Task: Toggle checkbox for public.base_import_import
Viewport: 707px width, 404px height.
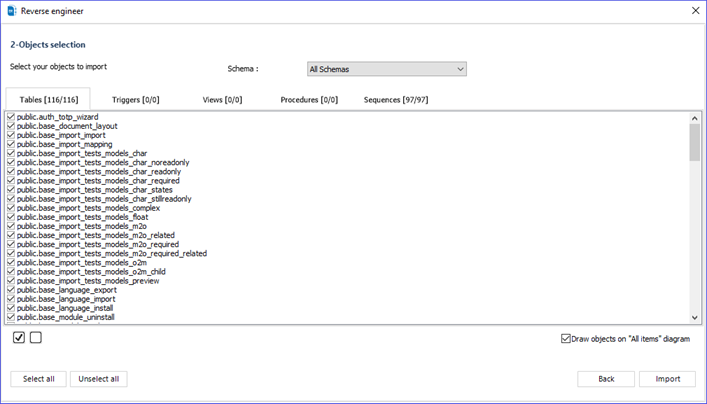Action: 11,135
